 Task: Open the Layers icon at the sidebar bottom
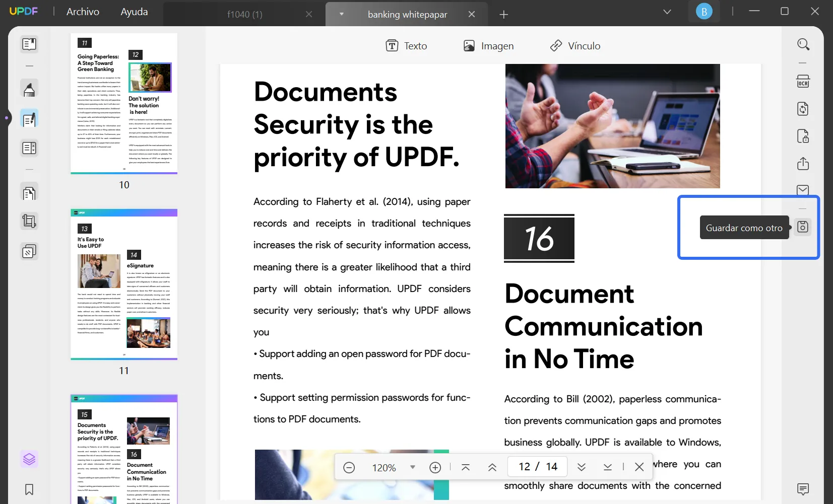point(29,459)
